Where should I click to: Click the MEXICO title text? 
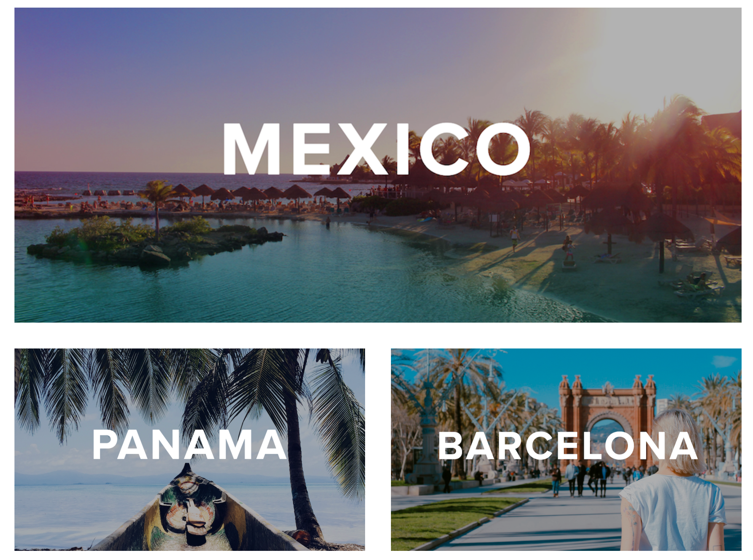point(376,149)
